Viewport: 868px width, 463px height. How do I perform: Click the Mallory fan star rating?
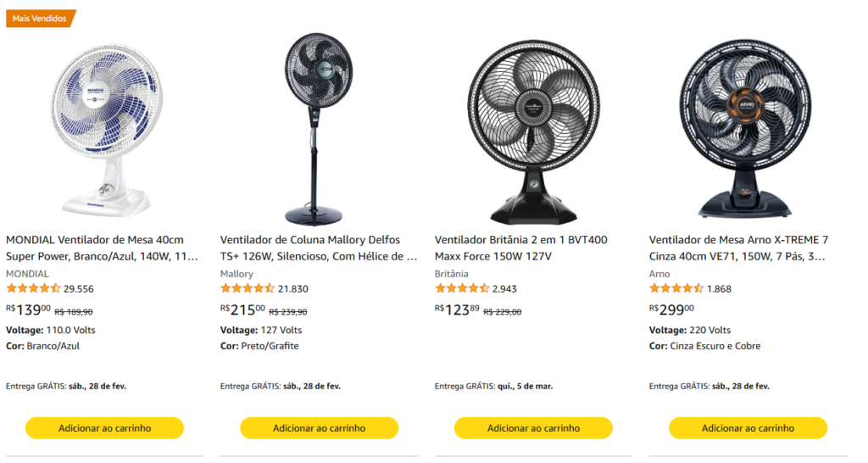(x=248, y=288)
